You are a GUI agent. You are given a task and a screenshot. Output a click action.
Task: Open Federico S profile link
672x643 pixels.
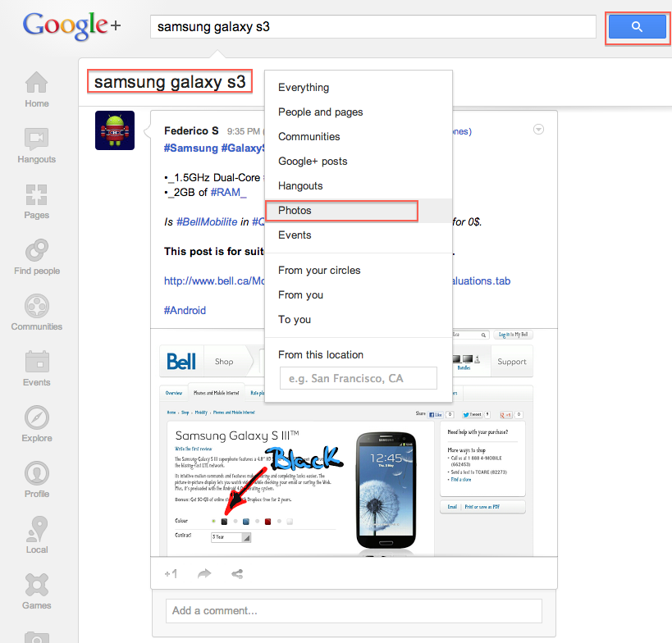pyautogui.click(x=191, y=130)
